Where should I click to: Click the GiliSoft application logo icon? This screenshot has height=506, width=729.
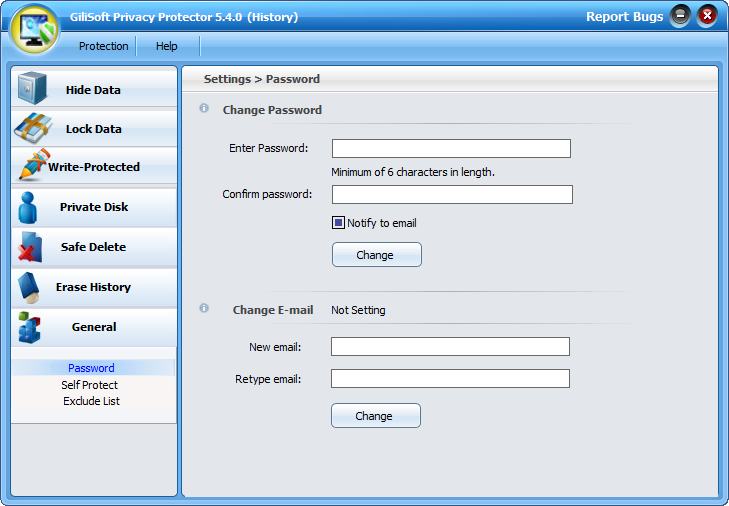click(35, 29)
